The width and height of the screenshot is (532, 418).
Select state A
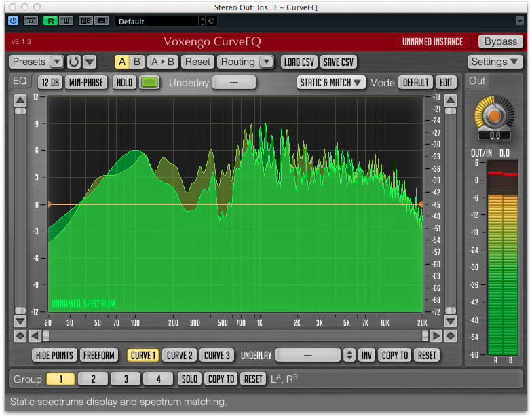122,62
